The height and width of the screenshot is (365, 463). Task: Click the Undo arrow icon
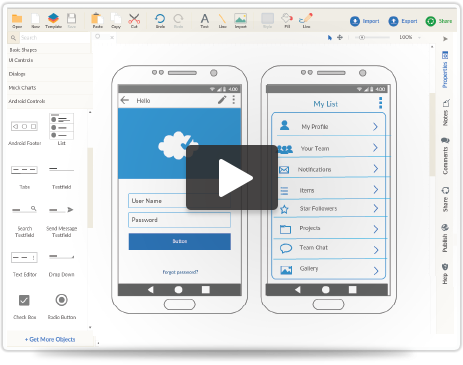click(x=160, y=18)
